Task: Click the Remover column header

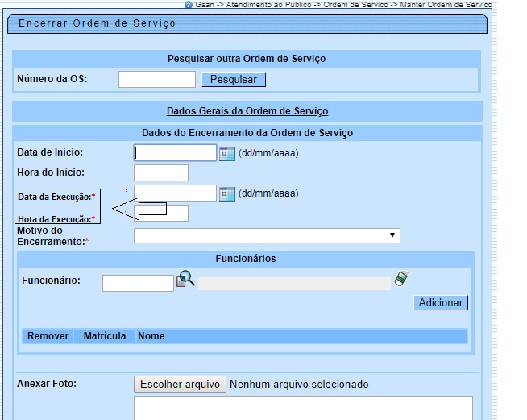Action: tap(48, 336)
